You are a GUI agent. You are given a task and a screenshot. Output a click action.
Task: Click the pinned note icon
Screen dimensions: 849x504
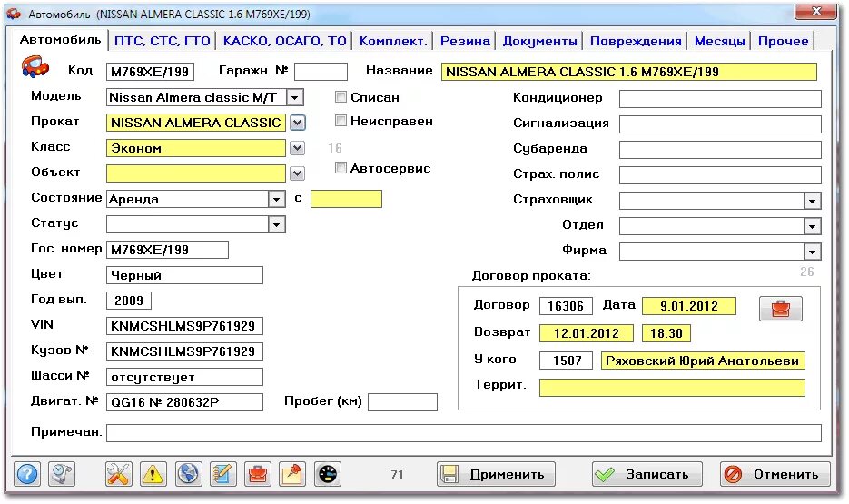tap(292, 474)
